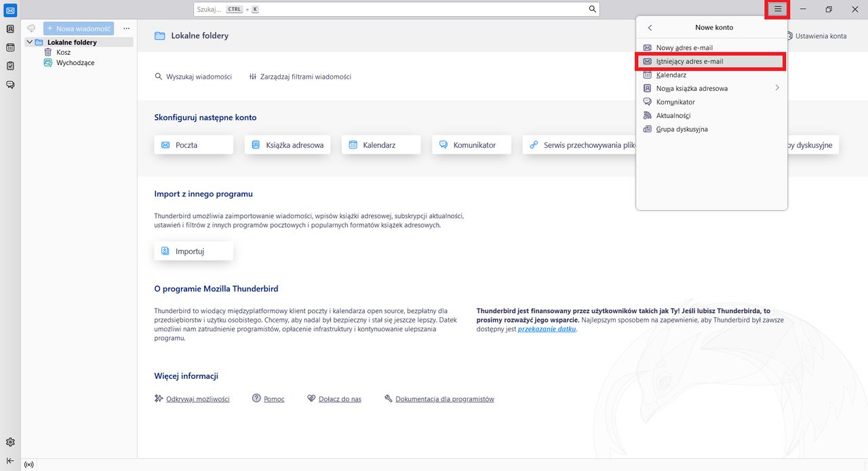Click the Importuj button
This screenshot has height=471, width=868.
tap(194, 251)
